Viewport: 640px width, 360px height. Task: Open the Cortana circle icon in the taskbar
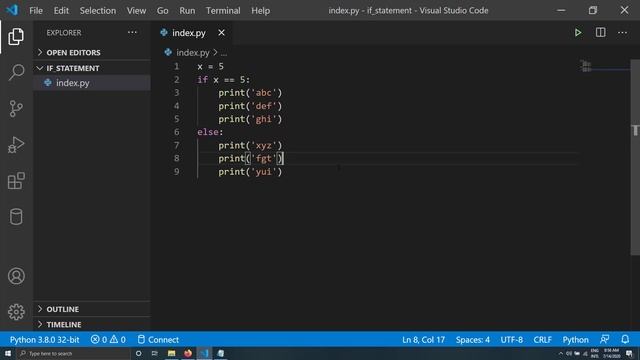[x=139, y=353]
